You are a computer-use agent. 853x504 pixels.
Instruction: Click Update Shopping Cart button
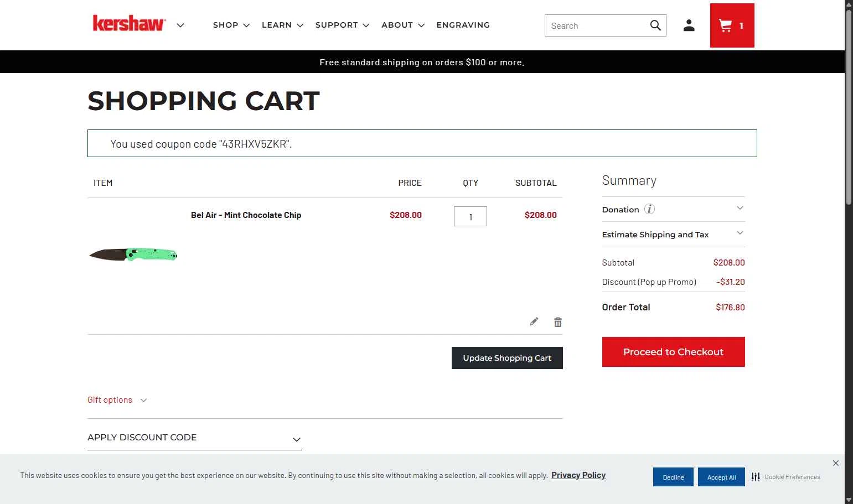pyautogui.click(x=507, y=358)
